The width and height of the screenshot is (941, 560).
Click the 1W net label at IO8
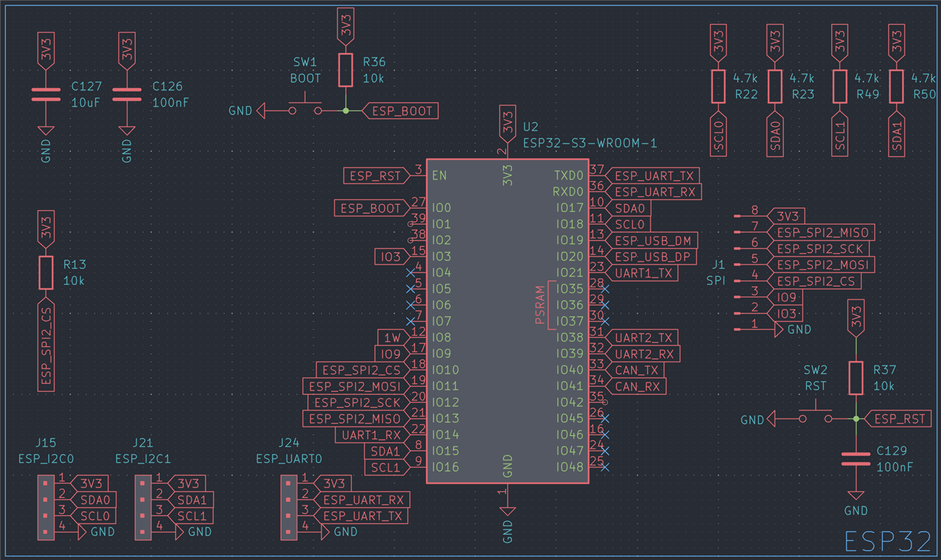click(x=394, y=338)
